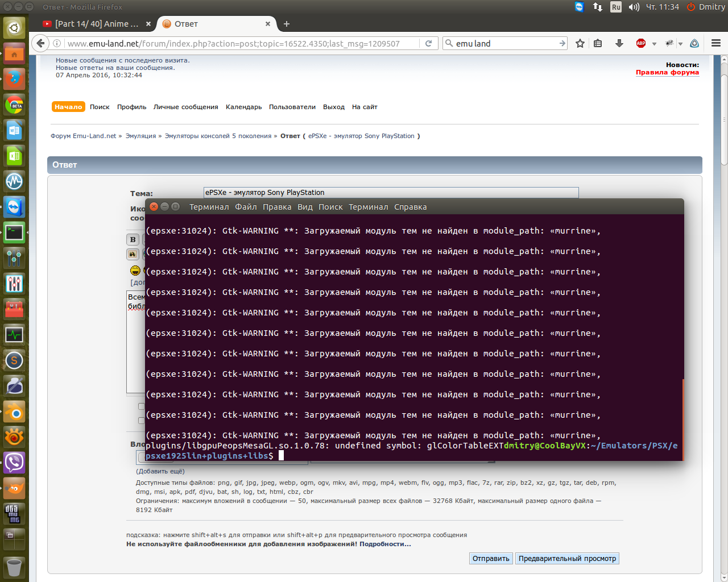The width and height of the screenshot is (728, 582).
Task: Open terminal's Файл menu
Action: click(x=246, y=207)
